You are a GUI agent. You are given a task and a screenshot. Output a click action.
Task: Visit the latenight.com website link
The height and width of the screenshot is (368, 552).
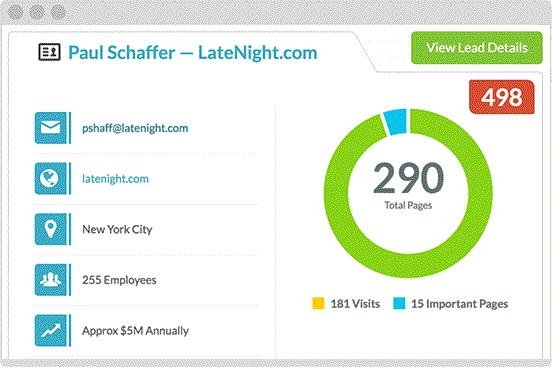pos(115,179)
